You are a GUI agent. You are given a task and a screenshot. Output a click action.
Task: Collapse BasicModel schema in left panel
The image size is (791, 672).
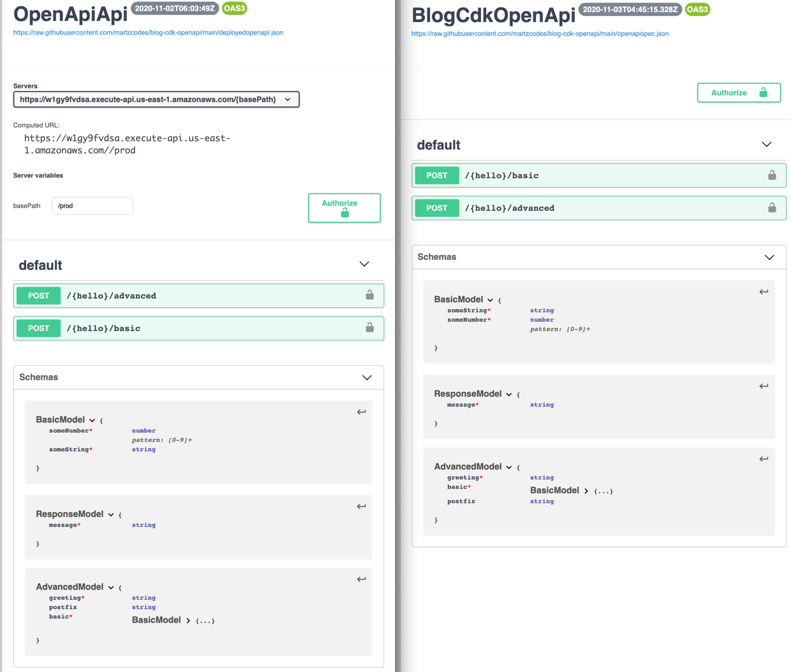[x=92, y=420]
